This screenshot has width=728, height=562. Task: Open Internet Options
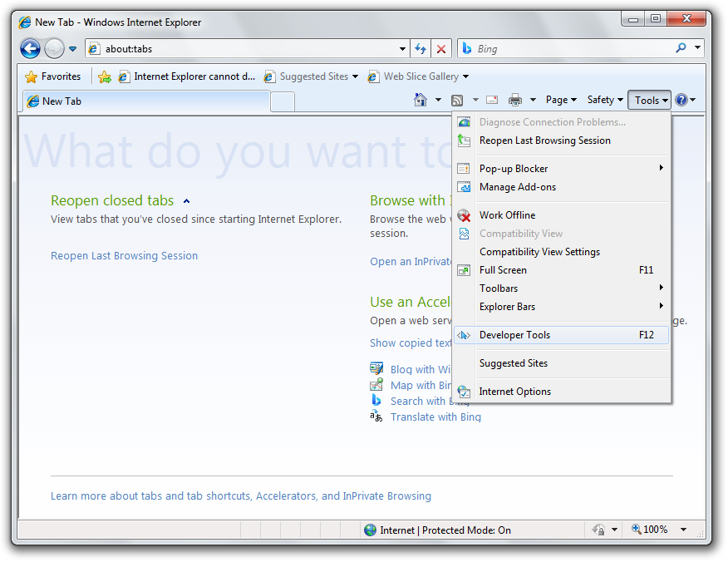coord(561,392)
